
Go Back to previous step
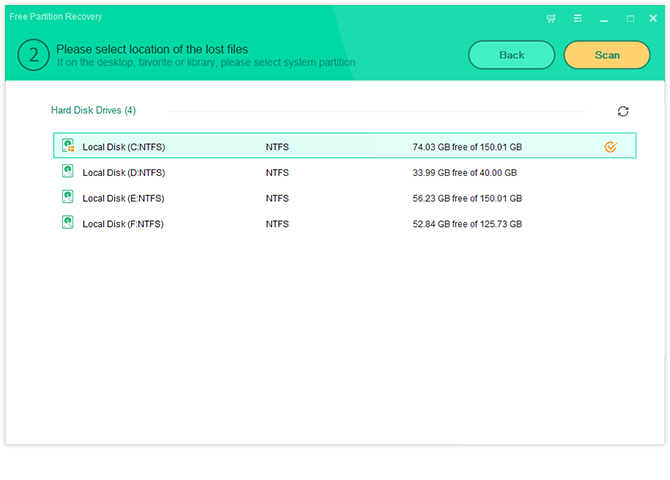pyautogui.click(x=511, y=55)
